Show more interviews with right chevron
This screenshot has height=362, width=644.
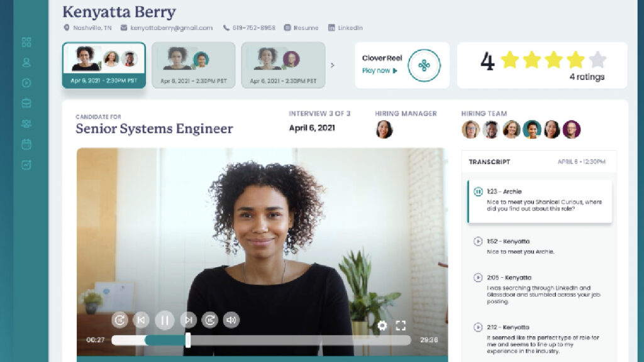coord(333,65)
